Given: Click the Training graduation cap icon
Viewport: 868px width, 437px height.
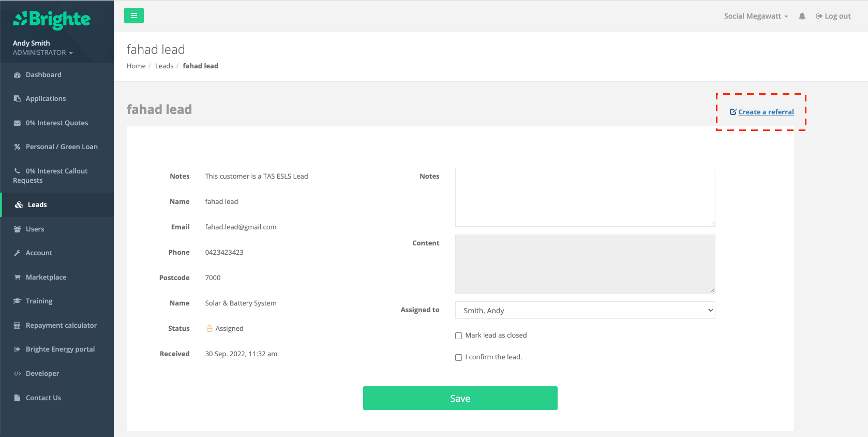Looking at the screenshot, I should click(x=17, y=301).
